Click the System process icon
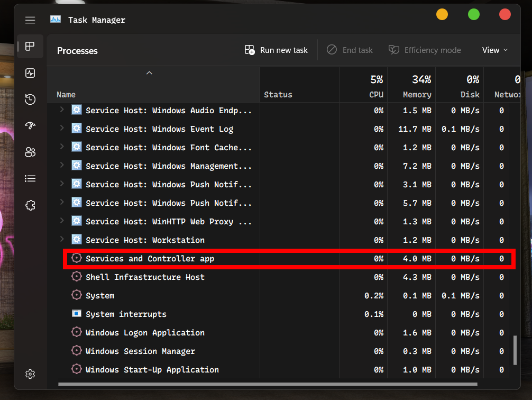The width and height of the screenshot is (532, 400). click(77, 295)
